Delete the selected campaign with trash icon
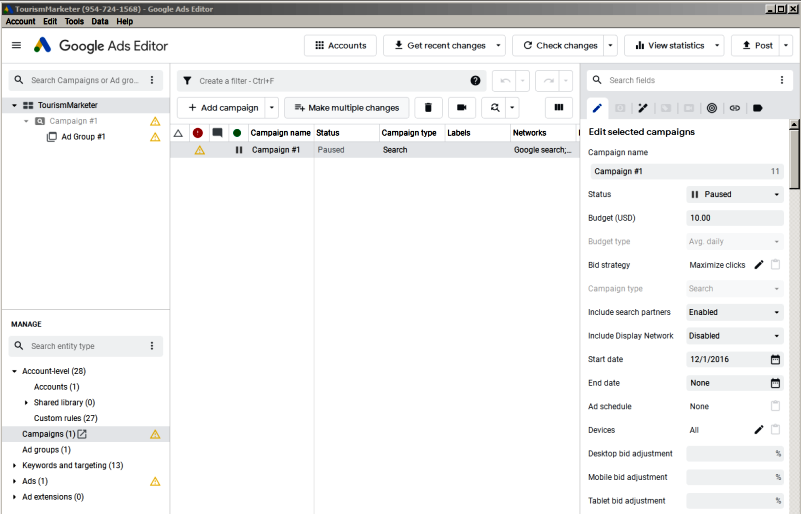The width and height of the screenshot is (801, 514). 428,108
